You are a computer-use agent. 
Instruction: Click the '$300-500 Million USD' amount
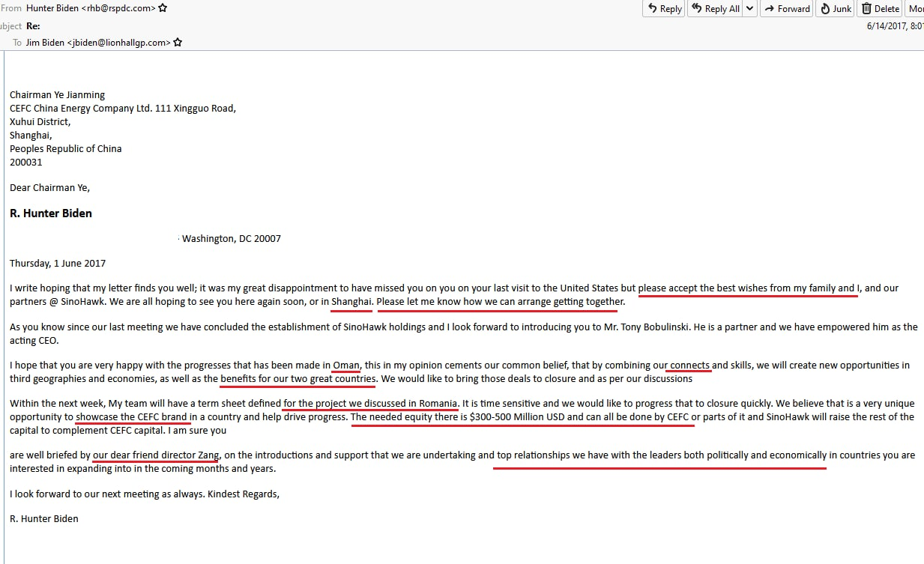pos(517,417)
